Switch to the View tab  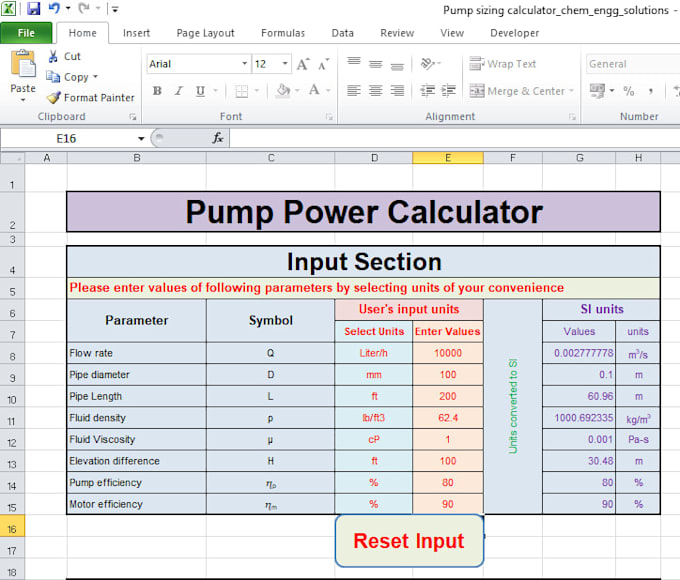[x=452, y=33]
